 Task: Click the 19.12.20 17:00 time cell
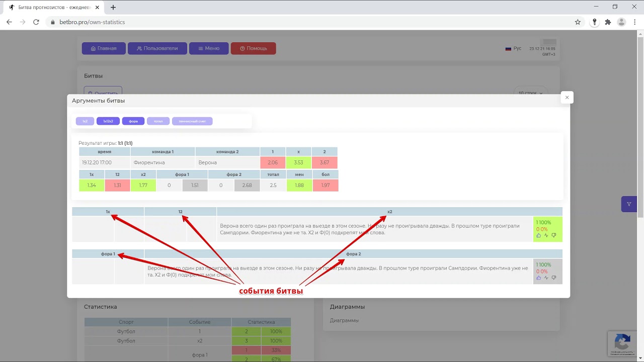(105, 162)
